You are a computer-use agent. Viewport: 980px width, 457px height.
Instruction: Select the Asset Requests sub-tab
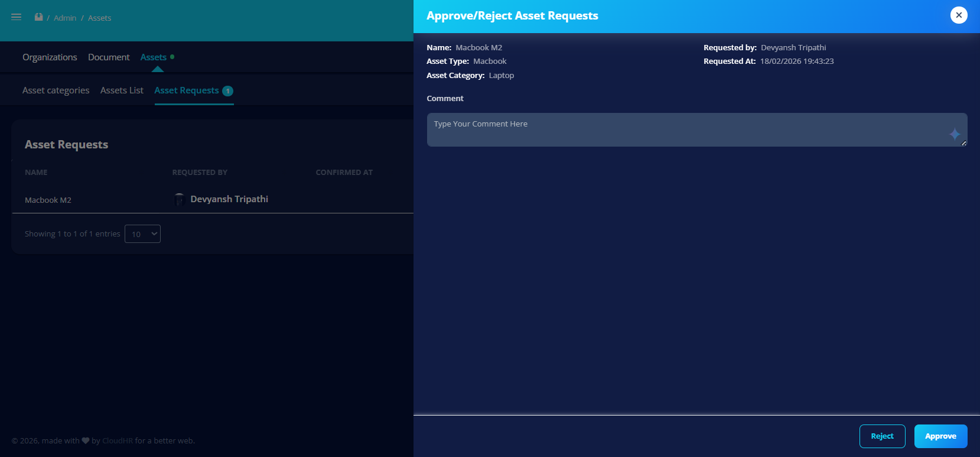tap(187, 90)
